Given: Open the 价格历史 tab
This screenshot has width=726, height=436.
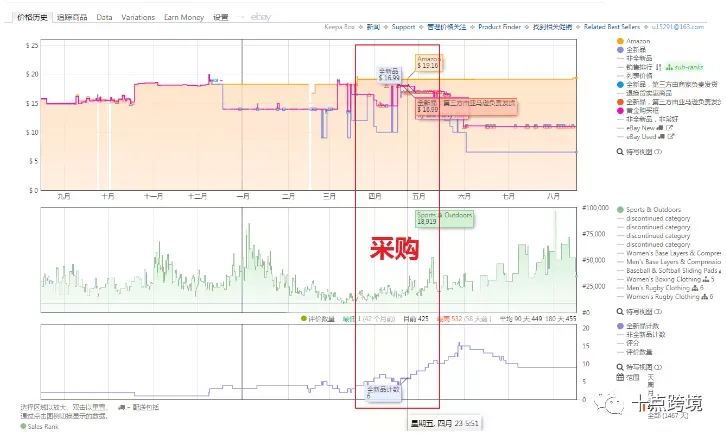Looking at the screenshot, I should tap(32, 17).
